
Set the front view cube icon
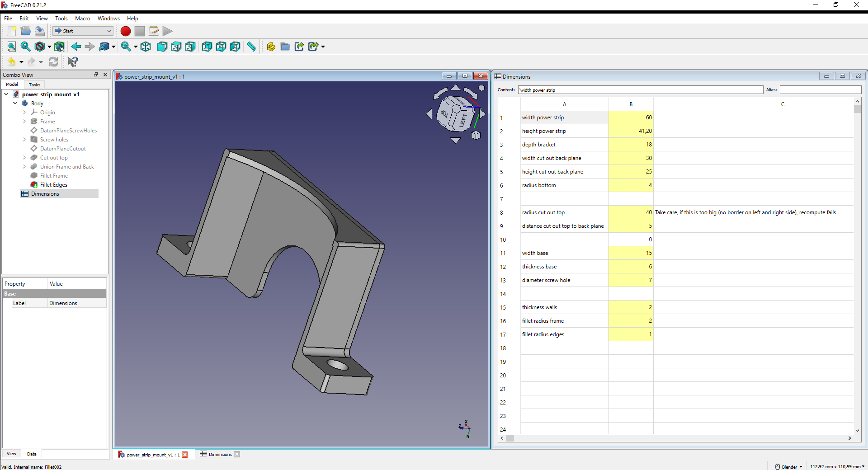162,47
